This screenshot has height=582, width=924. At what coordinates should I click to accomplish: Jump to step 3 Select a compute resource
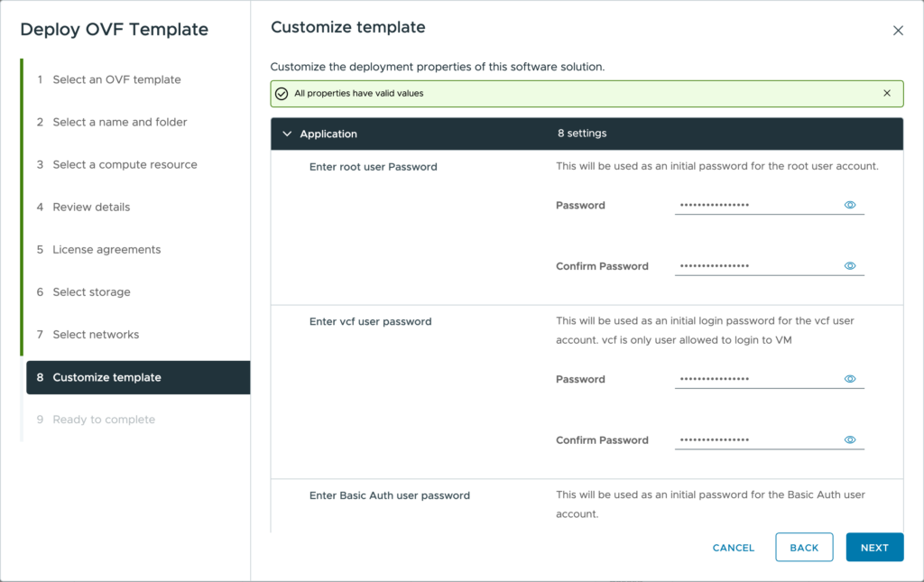coord(125,164)
